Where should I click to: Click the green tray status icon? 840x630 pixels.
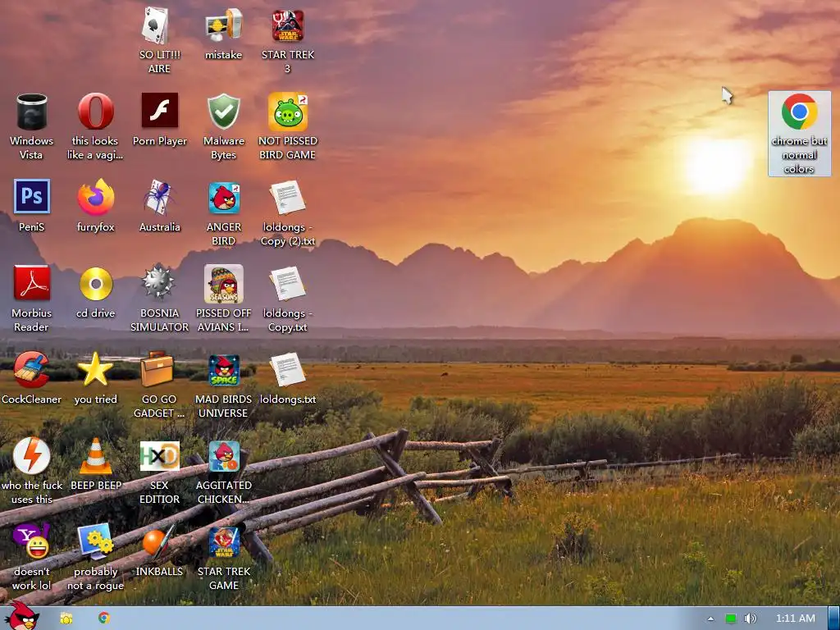730,619
